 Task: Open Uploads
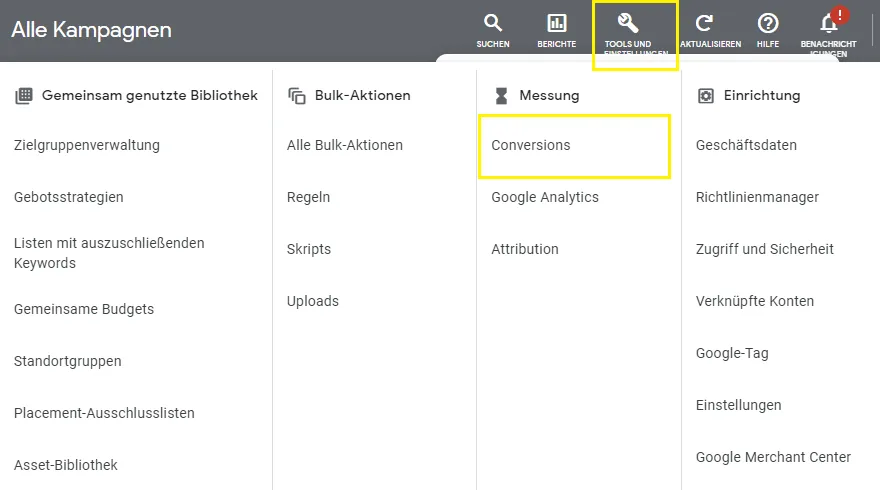click(313, 301)
